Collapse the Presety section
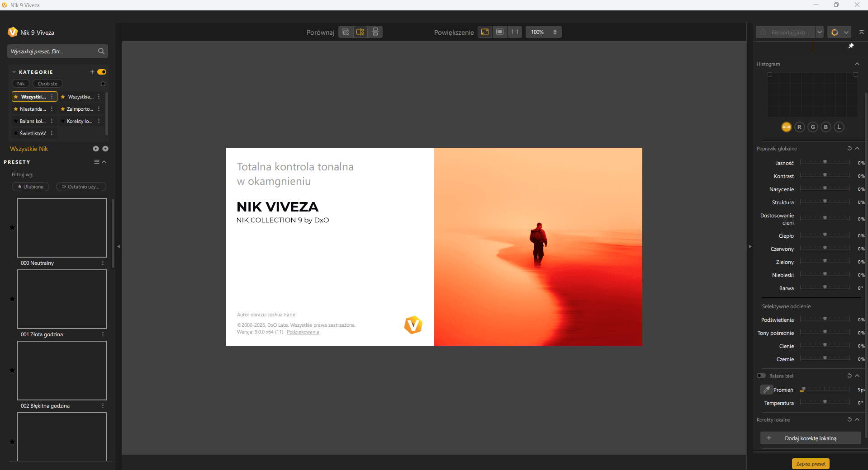 coord(104,162)
